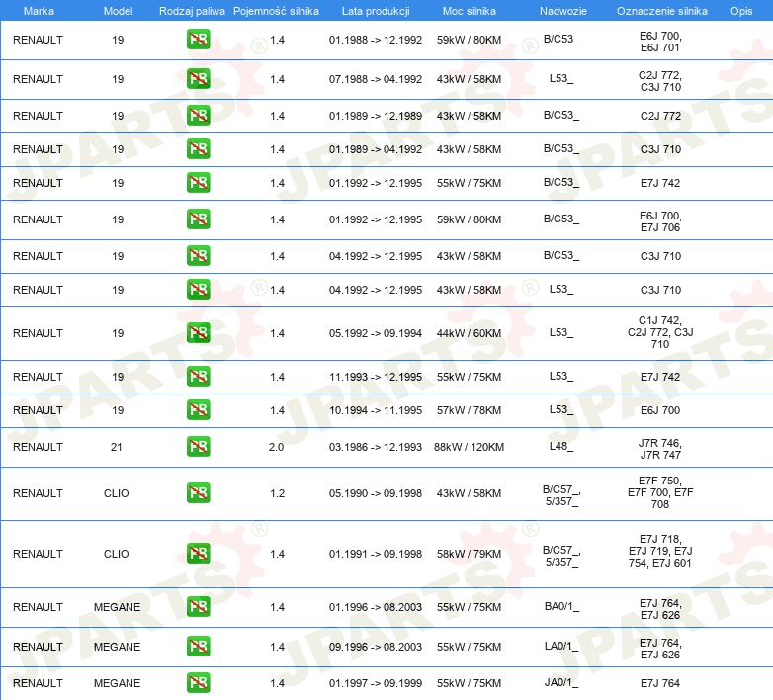
Task: Select the PB icon in the Megane BA0/1_ row
Action: 198,606
